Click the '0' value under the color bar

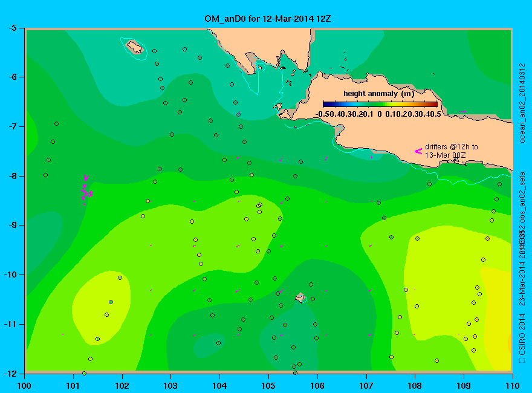tap(379, 114)
